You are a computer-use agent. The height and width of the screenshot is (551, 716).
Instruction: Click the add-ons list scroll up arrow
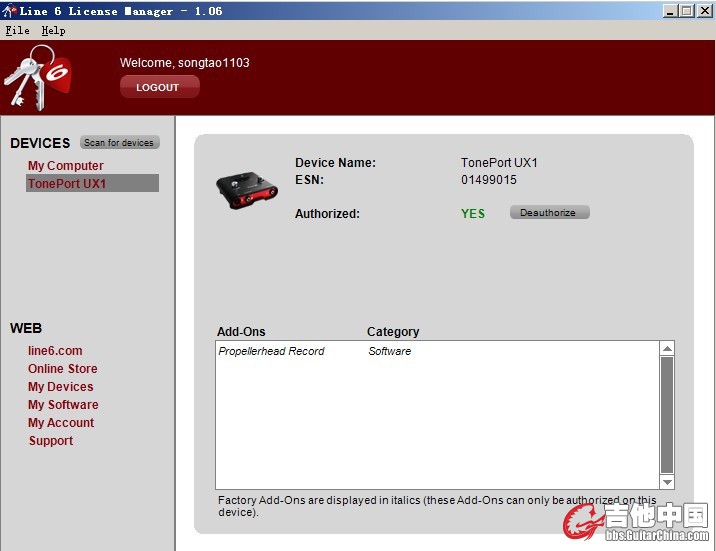[667, 348]
